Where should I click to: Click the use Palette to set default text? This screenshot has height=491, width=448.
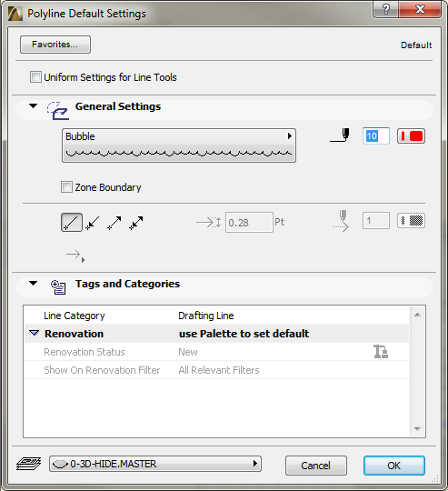[244, 334]
